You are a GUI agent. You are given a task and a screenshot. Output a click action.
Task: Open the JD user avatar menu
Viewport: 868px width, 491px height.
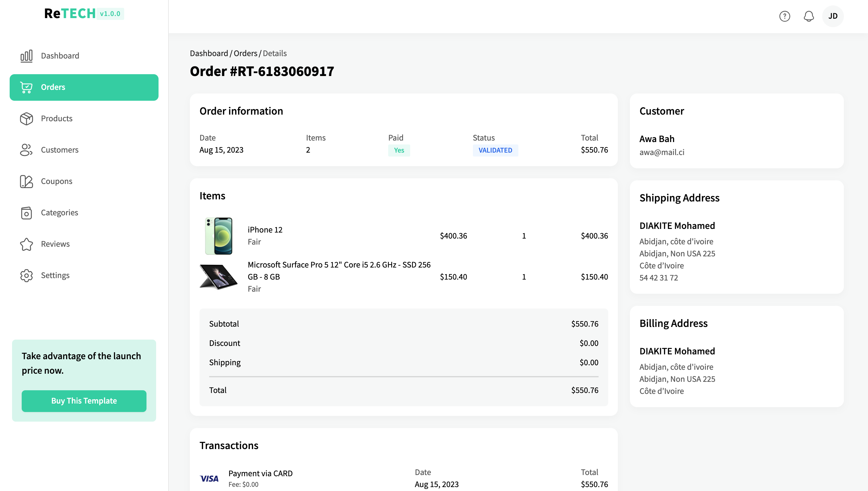coord(833,16)
